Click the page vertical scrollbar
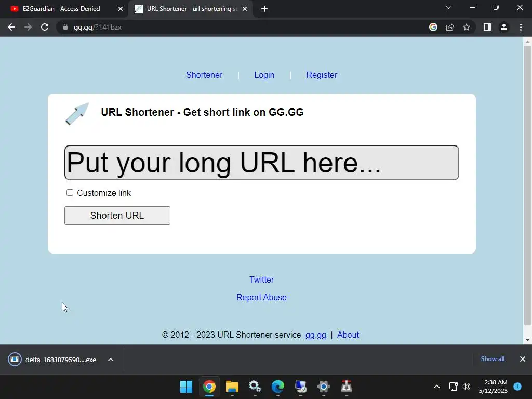The image size is (532, 399). tap(527, 185)
